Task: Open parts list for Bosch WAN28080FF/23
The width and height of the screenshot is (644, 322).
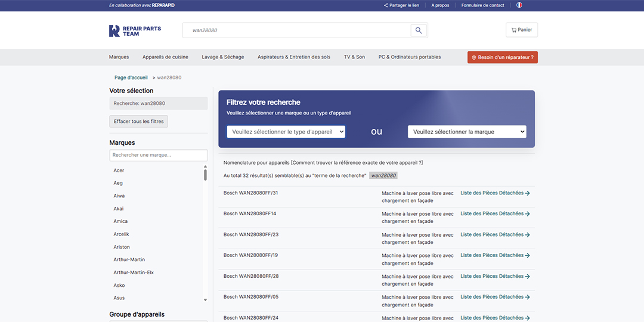Action: point(491,235)
